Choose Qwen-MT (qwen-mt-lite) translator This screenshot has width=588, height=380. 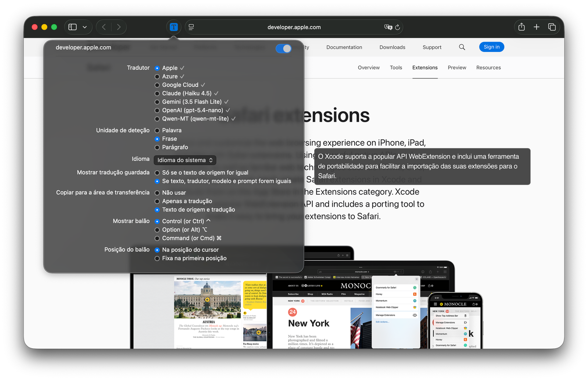157,119
